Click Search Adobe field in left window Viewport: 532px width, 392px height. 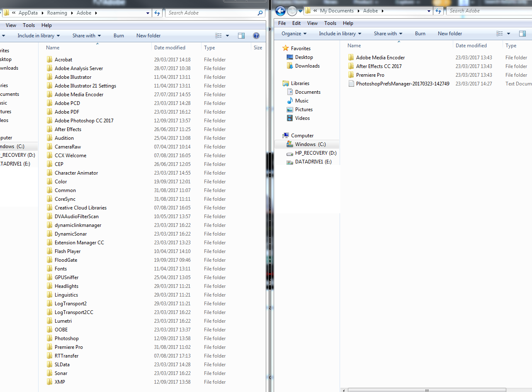[x=215, y=13]
